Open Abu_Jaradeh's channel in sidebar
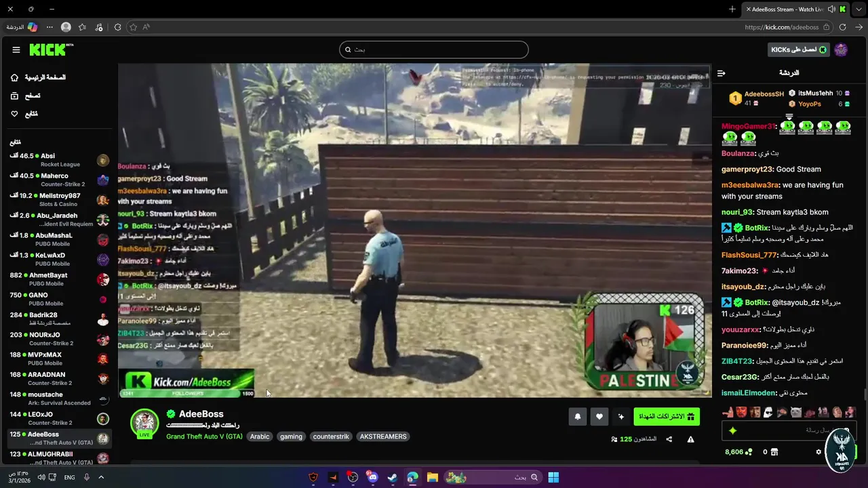The width and height of the screenshot is (868, 488). [60, 220]
